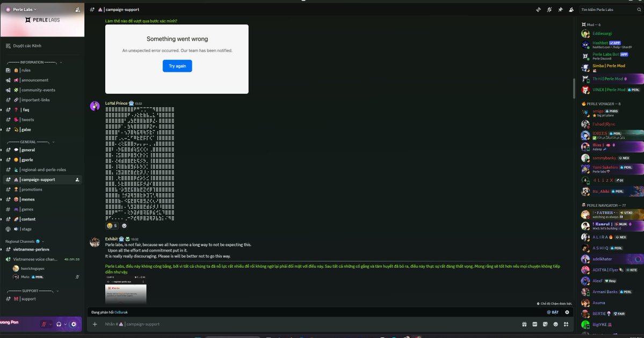The height and width of the screenshot is (338, 644).
Task: Open the screenshot thumbnail in Exhibit's message
Action: (x=126, y=290)
